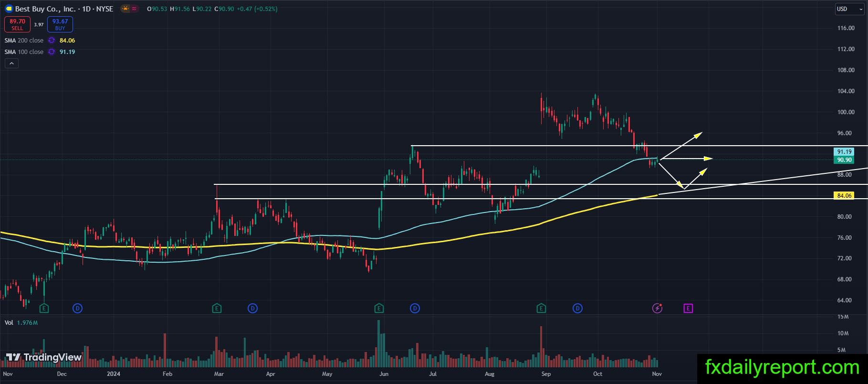Screen dimensions: 868x384
Task: Click the pink approximate-sign data icon
Action: [x=134, y=9]
